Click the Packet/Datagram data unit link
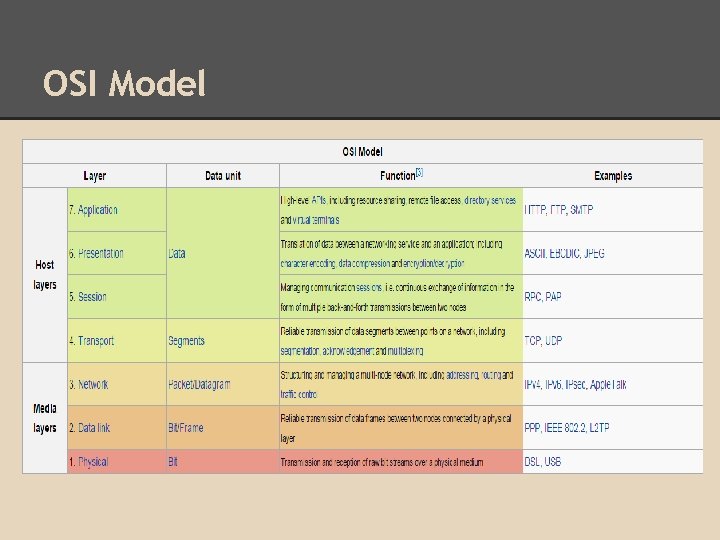720x540 pixels. point(199,384)
